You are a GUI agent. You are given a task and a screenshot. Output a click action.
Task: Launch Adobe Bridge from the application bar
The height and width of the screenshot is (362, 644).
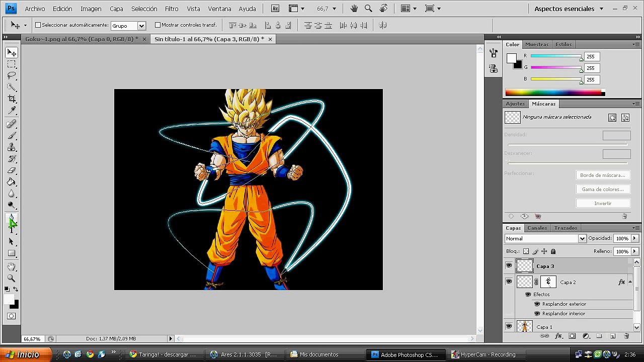[275, 9]
